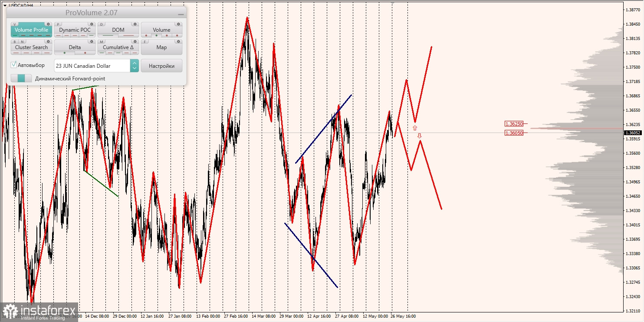
Task: Toggle the Автовыбор checkbox
Action: tap(13, 65)
